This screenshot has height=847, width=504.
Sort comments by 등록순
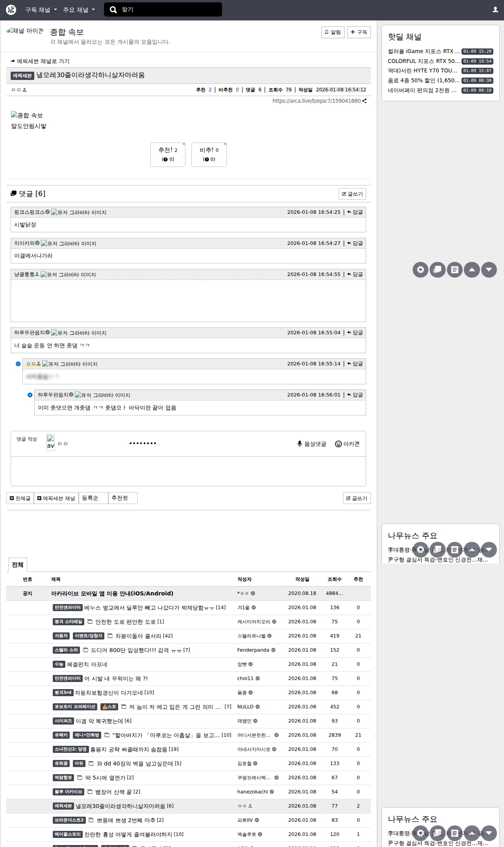[93, 499]
